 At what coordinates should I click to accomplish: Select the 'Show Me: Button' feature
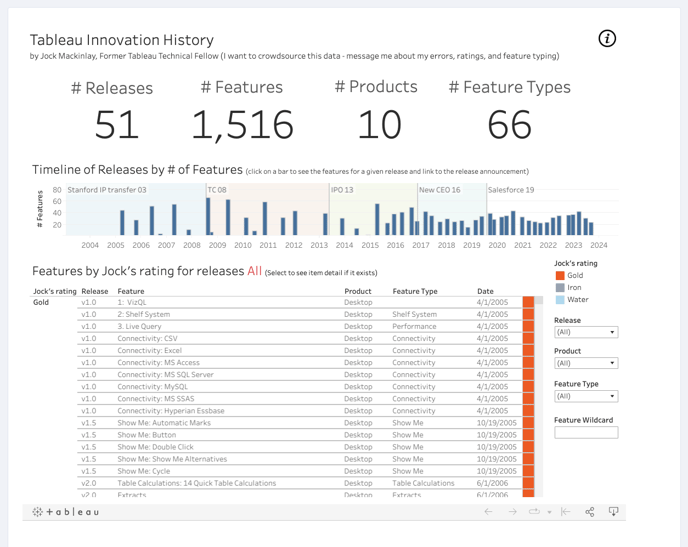(147, 435)
